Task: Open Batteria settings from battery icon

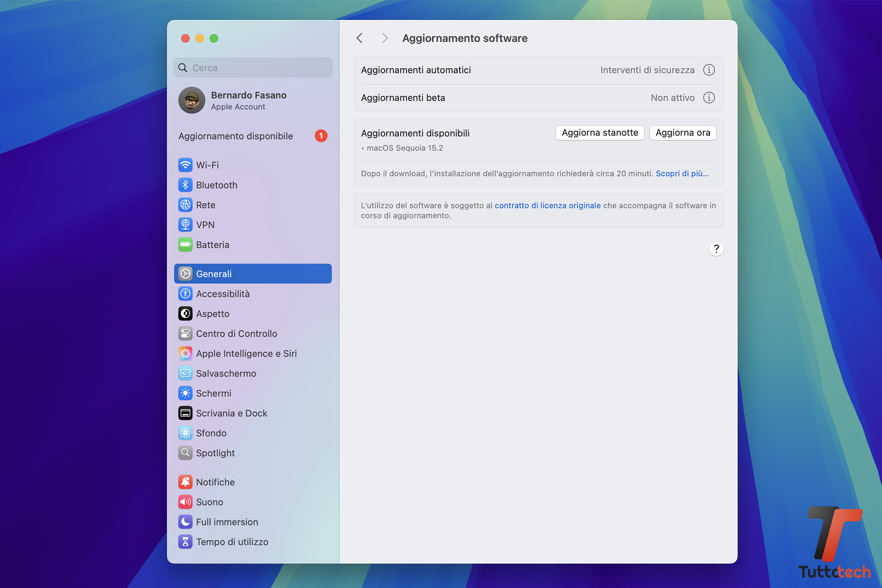Action: [x=185, y=245]
